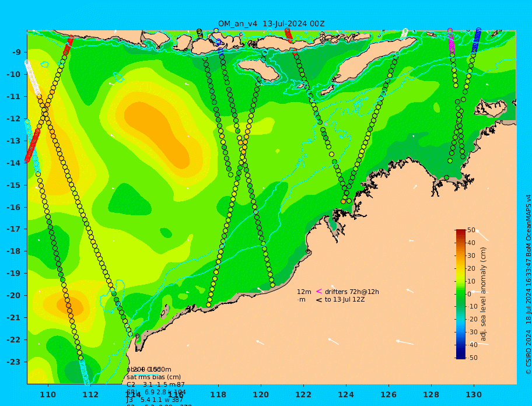Viewport: 532px width, 406px height.
Task: Select the 'to 13 Jul 12Z' legend label
Action: [x=345, y=299]
